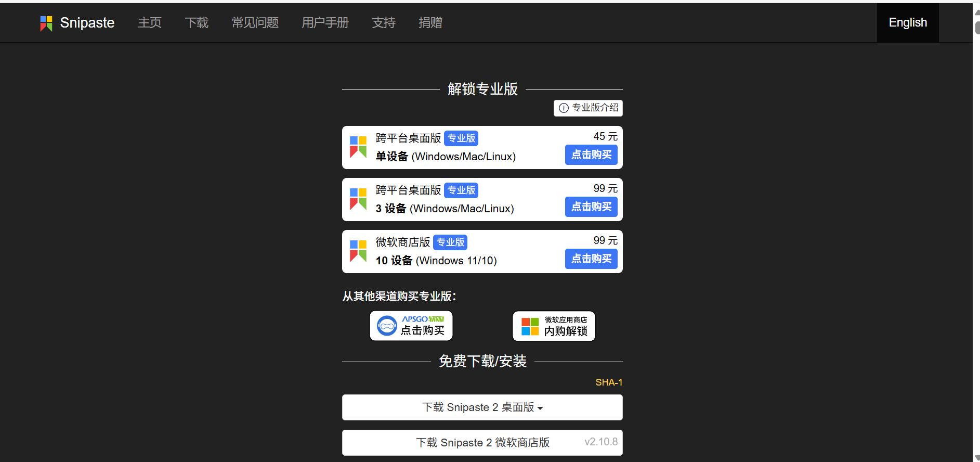Click the Snipaste icon on the 单设备 card
The width and height of the screenshot is (980, 462).
coord(358,147)
